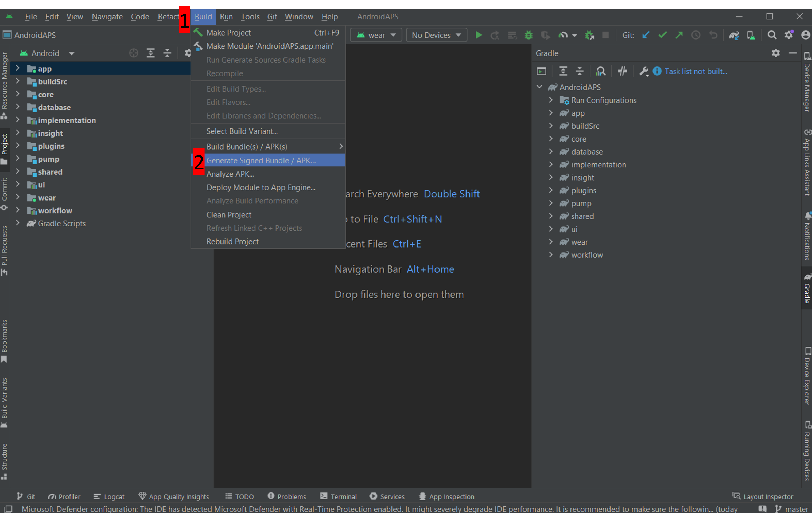Choose Clean Project menu entry
The width and height of the screenshot is (812, 513).
coord(268,215)
